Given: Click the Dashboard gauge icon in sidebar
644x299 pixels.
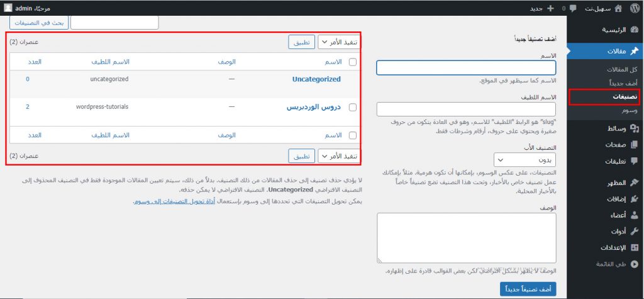Looking at the screenshot, I should point(635,30).
